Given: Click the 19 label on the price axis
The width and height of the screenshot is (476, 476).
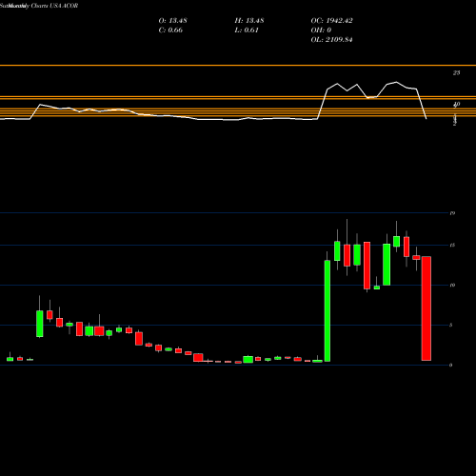Looking at the screenshot, I should 452,213.
